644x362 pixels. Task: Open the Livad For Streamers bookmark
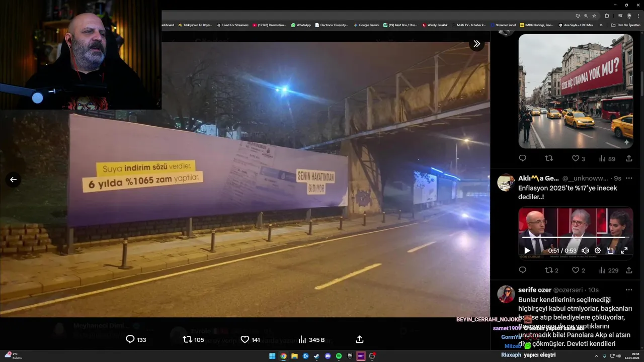232,25
